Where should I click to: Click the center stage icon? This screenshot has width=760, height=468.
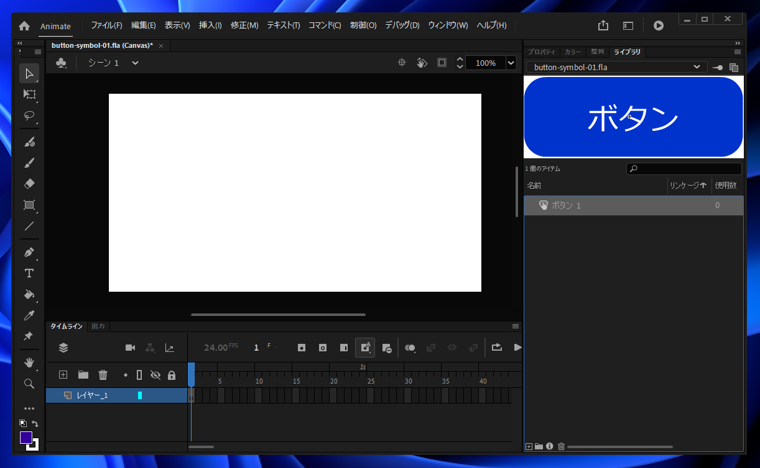pyautogui.click(x=401, y=62)
